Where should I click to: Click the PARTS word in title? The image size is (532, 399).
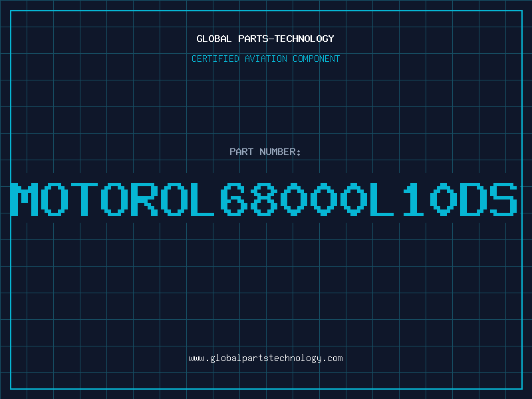click(253, 39)
